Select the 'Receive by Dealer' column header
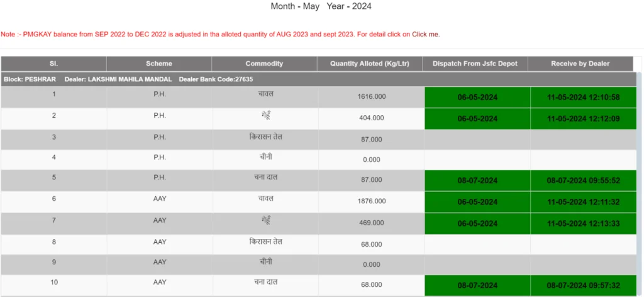 (580, 64)
